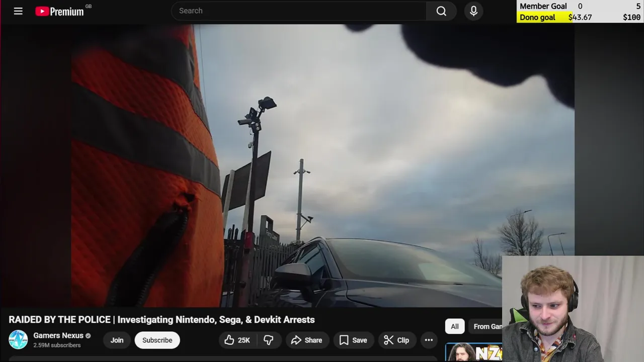Share the video

click(x=306, y=340)
